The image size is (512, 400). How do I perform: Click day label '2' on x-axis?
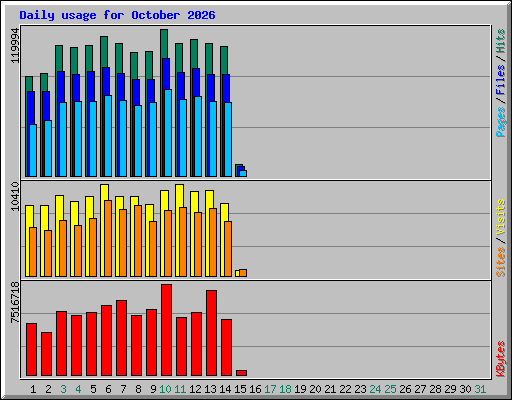(x=48, y=389)
